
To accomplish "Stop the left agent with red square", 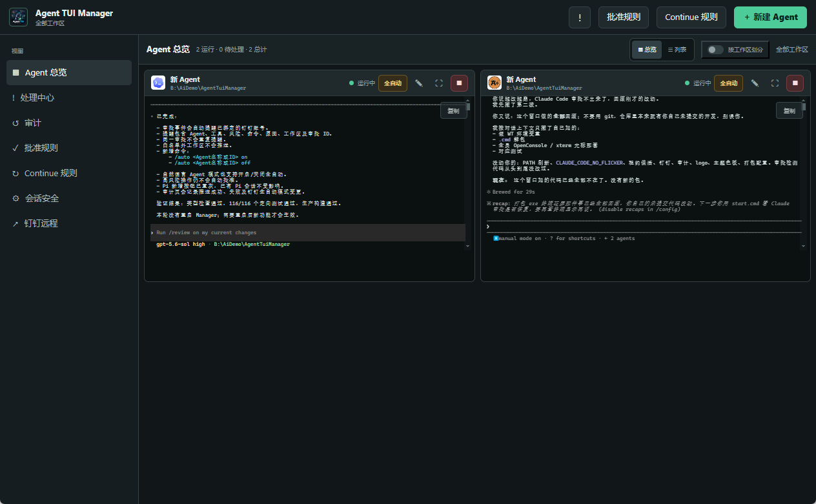I will pyautogui.click(x=459, y=83).
